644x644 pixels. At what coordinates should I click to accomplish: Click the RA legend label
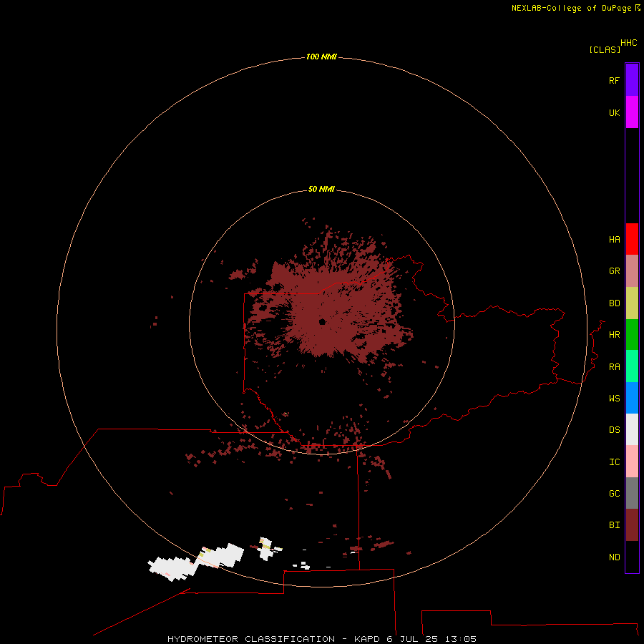(x=614, y=367)
